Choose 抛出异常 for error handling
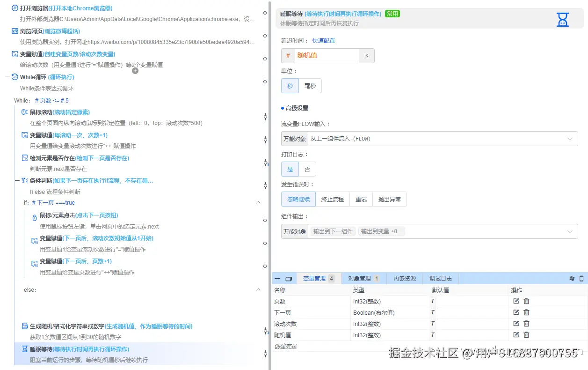This screenshot has height=370, width=588. click(x=390, y=199)
